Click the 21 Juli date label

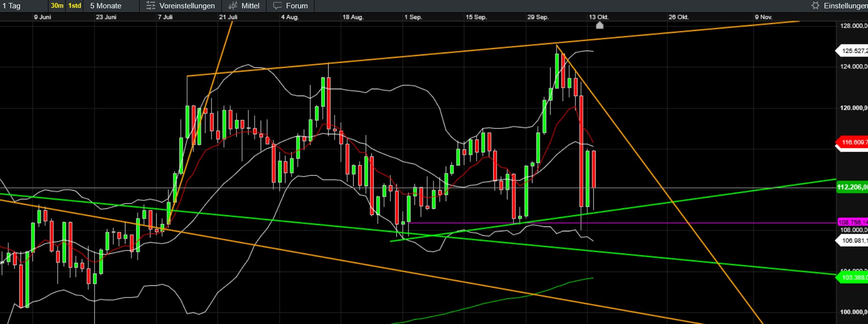(228, 17)
